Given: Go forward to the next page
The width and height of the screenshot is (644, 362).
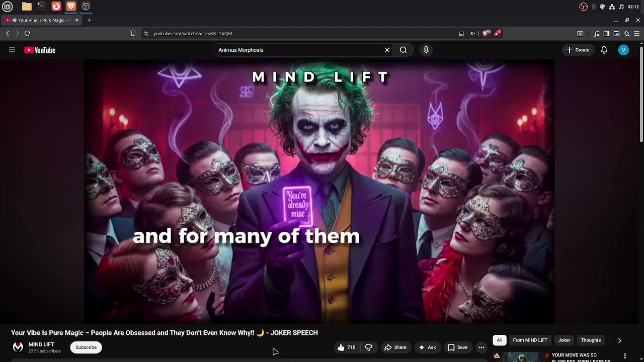Looking at the screenshot, I should 17,33.
